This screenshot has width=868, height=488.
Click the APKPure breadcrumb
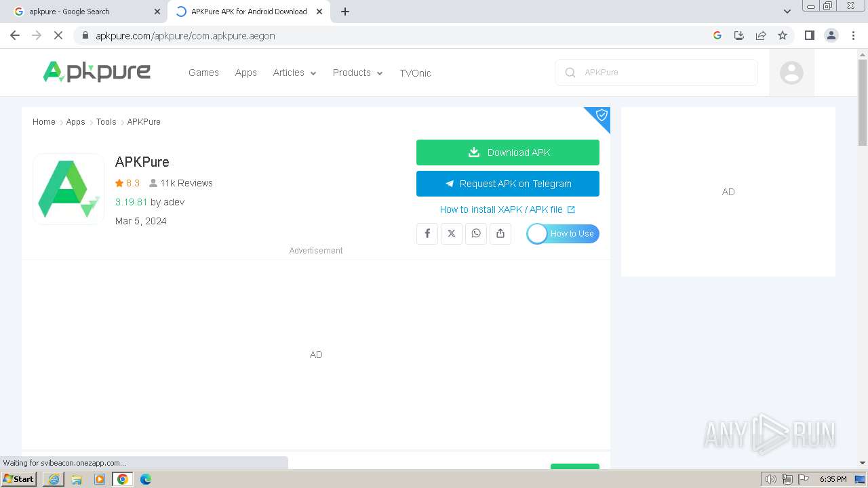coord(144,122)
